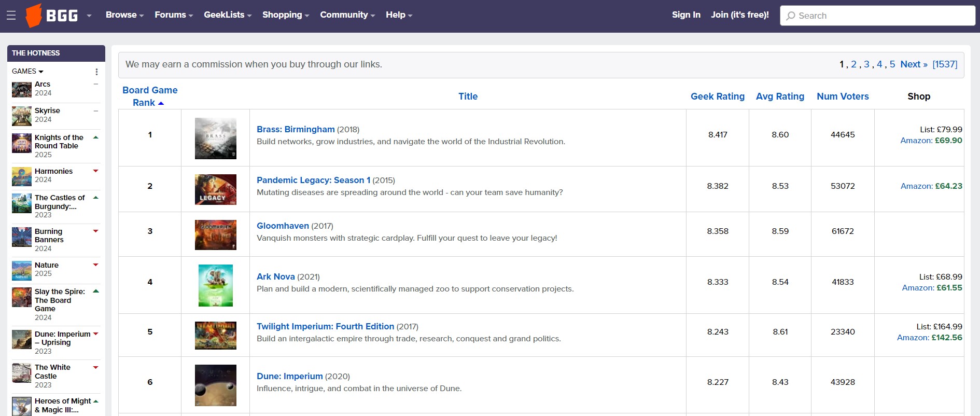
Task: Expand the GAMES dropdown in The Hotness
Action: (27, 72)
